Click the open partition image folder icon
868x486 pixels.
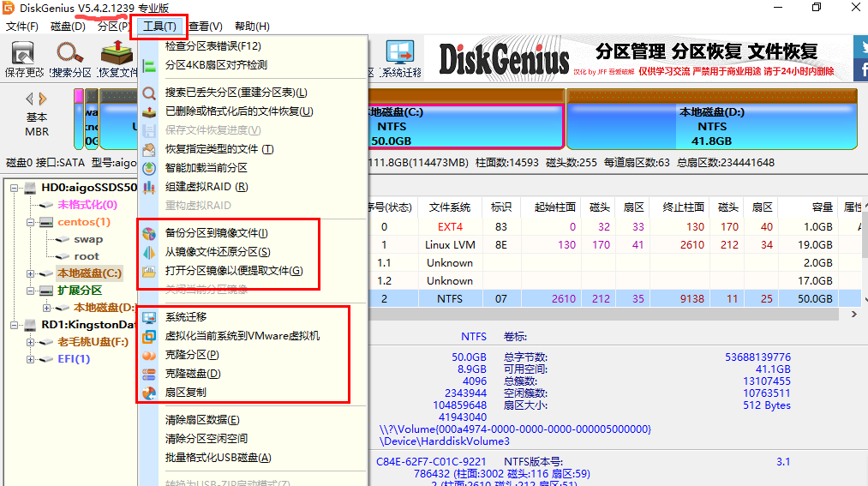149,271
